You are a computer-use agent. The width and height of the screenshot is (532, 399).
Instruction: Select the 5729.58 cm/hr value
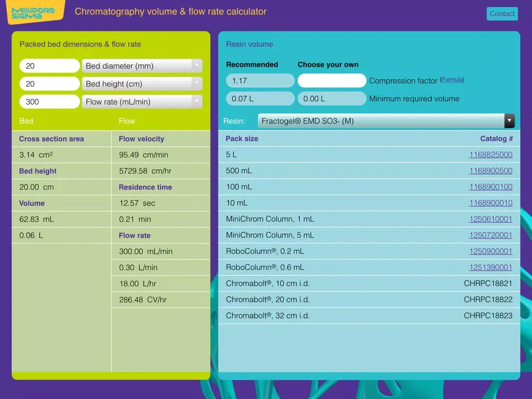pyautogui.click(x=145, y=170)
